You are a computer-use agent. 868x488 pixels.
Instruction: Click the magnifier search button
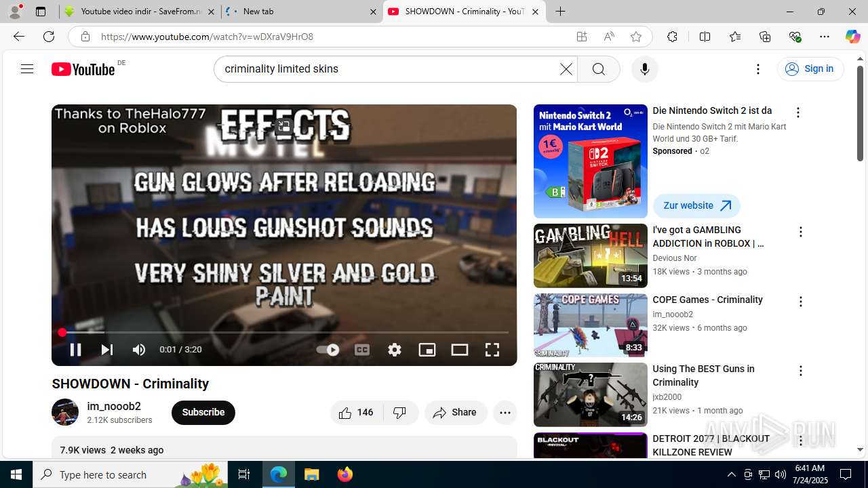[x=598, y=69]
